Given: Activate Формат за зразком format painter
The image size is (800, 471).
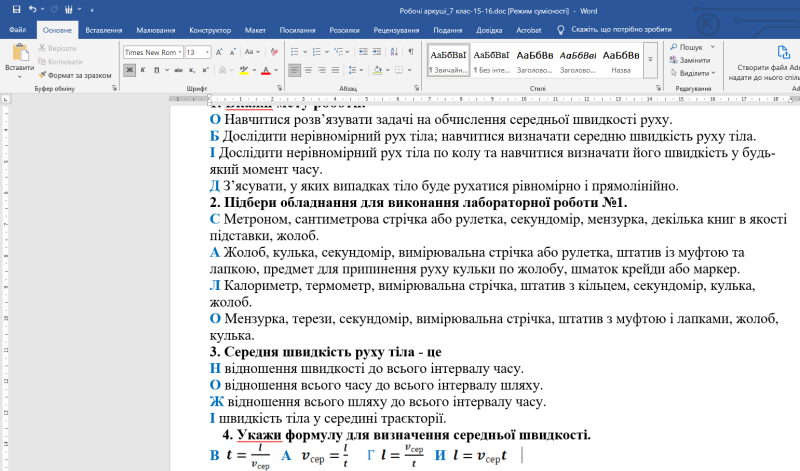Looking at the screenshot, I should tap(74, 75).
